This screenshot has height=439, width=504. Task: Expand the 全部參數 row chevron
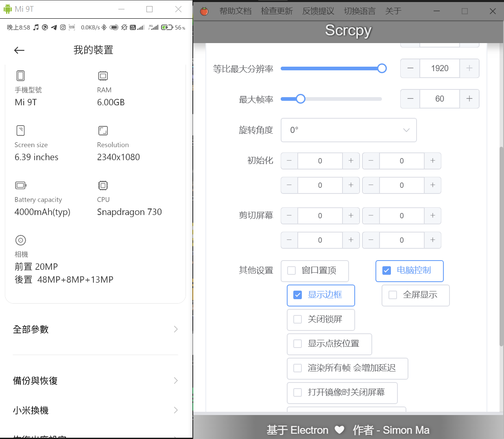tap(176, 329)
